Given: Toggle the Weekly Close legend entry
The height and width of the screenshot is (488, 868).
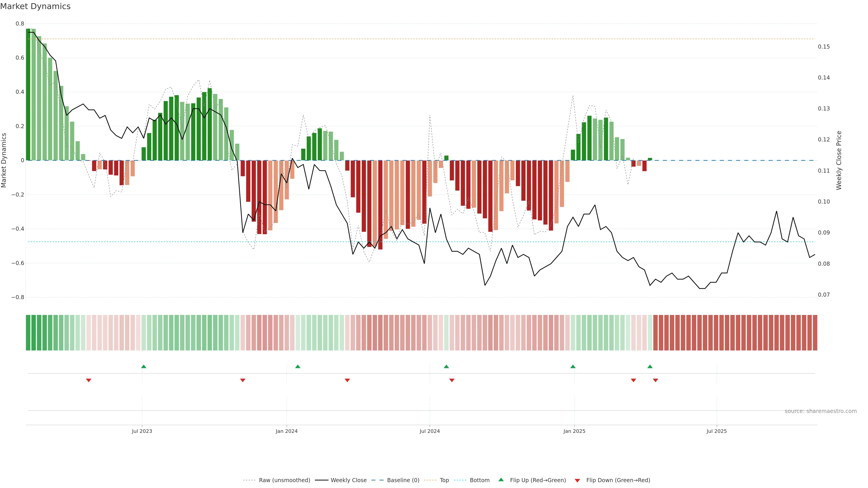Looking at the screenshot, I should 348,480.
